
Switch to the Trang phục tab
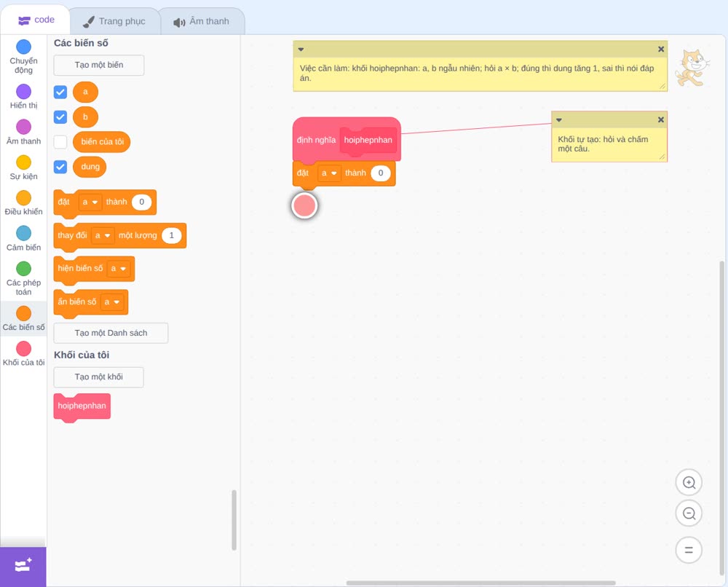[114, 21]
